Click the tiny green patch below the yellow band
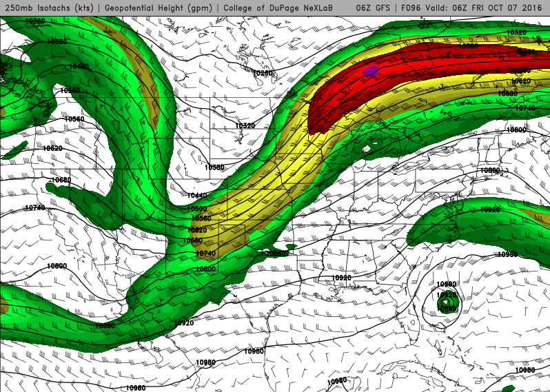Viewport: 550px width, 392px height. (x=291, y=246)
